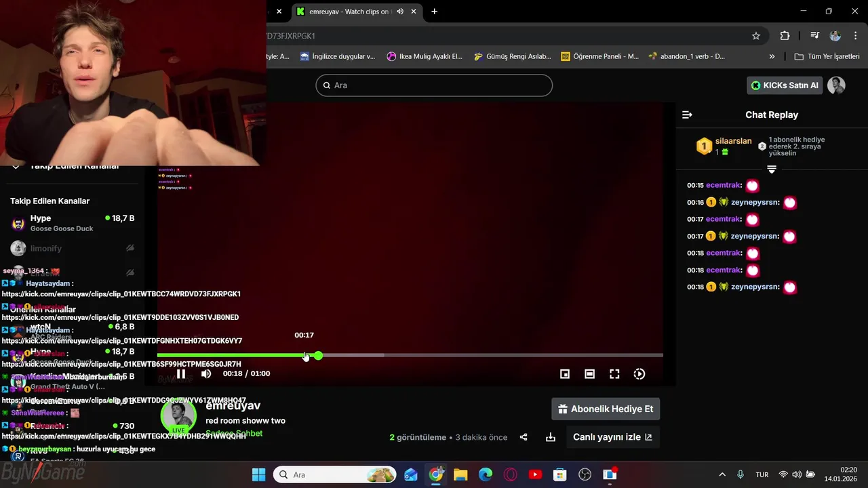
Task: Mute the tab via audio indicator
Action: 400,12
